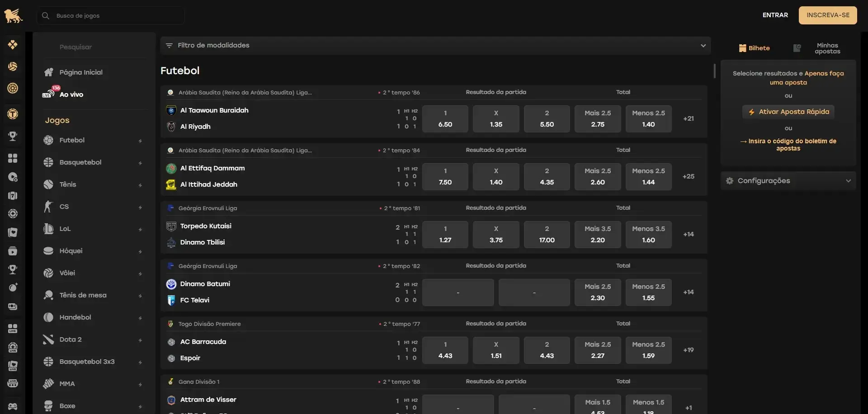Enable Ativar Aposta Rápida
Screen dimensions: 868x414
pyautogui.click(x=788, y=112)
